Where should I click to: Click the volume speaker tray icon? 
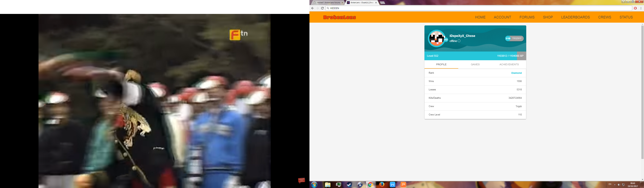click(619, 185)
